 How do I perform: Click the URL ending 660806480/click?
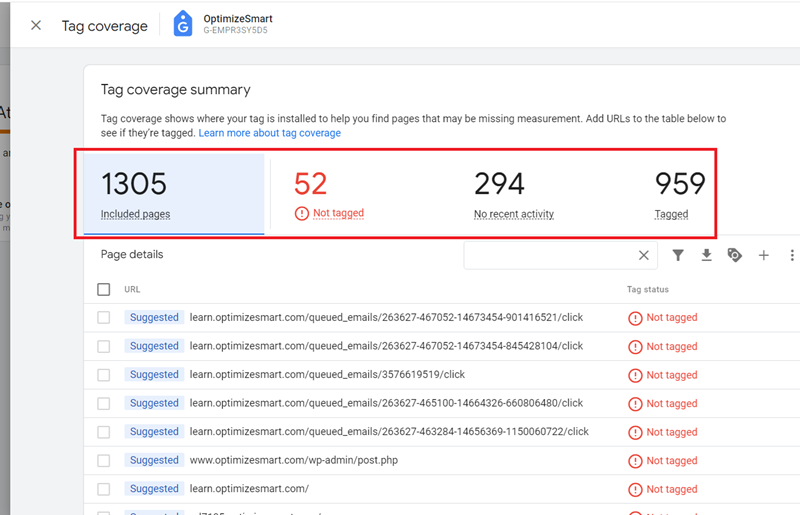coord(386,403)
